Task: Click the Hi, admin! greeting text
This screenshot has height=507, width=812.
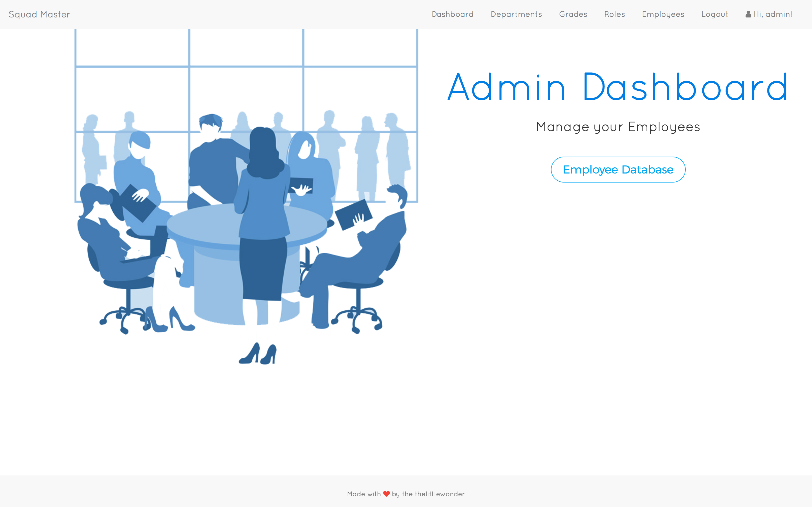Action: coord(773,14)
